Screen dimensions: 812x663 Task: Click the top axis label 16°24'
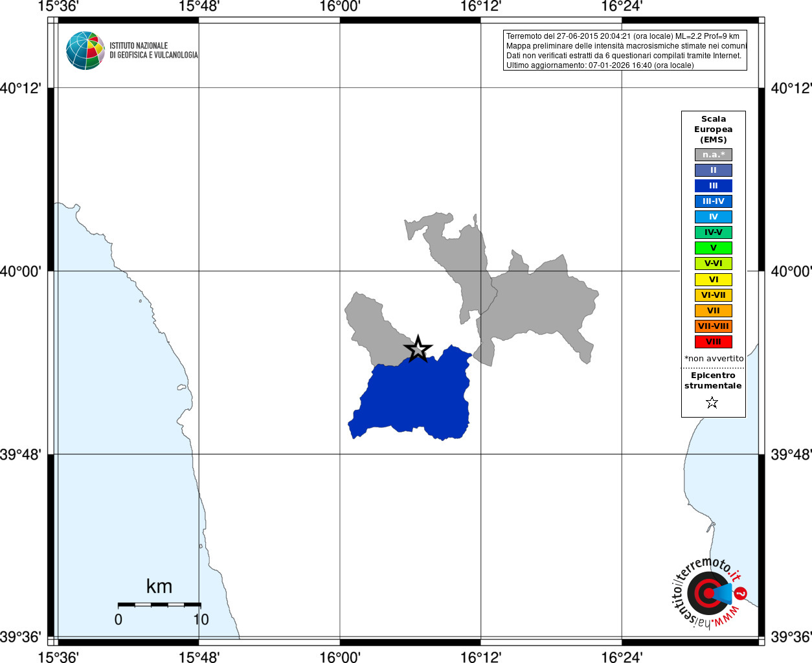[622, 6]
